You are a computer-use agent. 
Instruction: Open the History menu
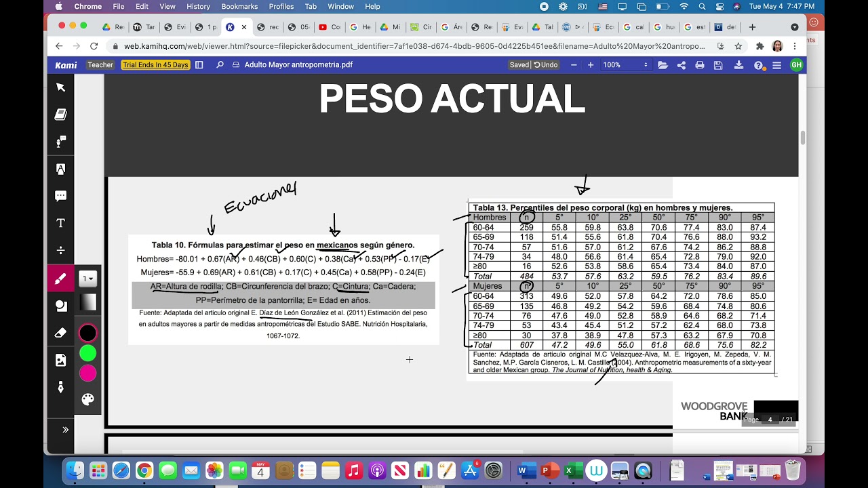click(198, 6)
